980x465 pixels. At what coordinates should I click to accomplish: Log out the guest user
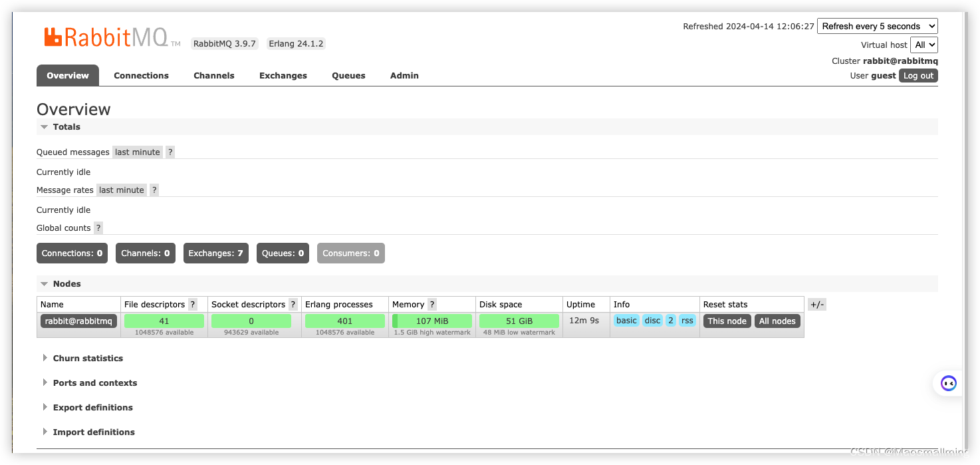click(918, 75)
